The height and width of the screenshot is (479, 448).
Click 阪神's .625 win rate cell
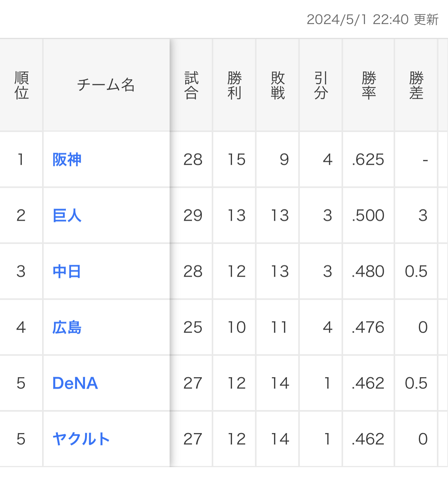[x=368, y=160]
